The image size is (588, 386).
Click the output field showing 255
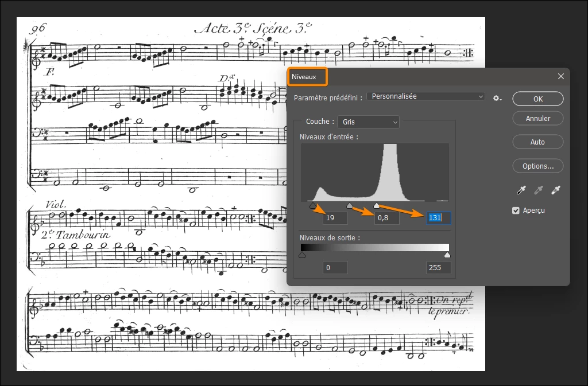coord(438,268)
